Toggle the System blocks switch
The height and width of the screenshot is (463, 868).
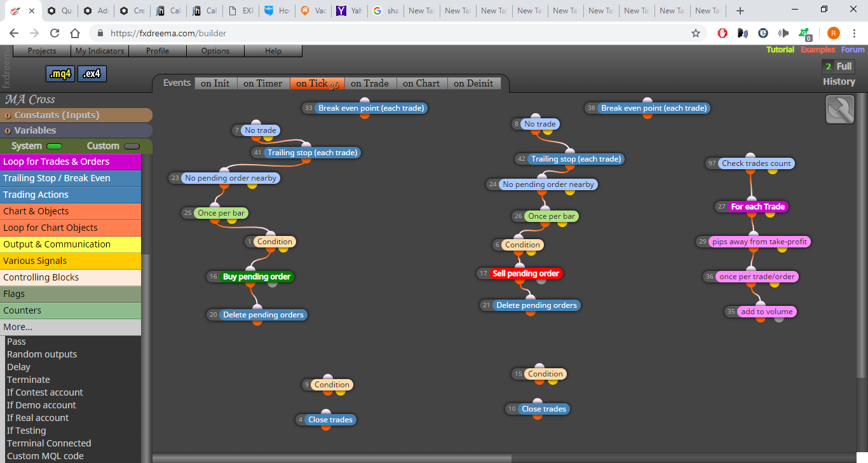[x=54, y=146]
